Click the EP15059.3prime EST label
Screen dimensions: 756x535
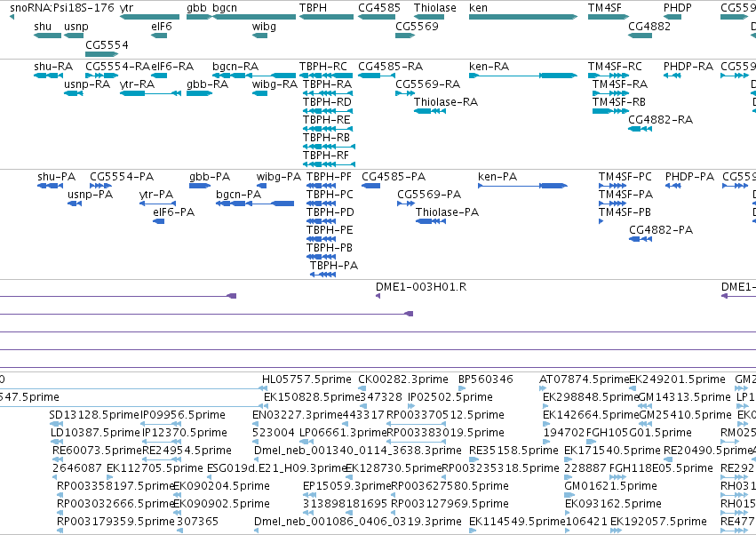click(x=346, y=486)
